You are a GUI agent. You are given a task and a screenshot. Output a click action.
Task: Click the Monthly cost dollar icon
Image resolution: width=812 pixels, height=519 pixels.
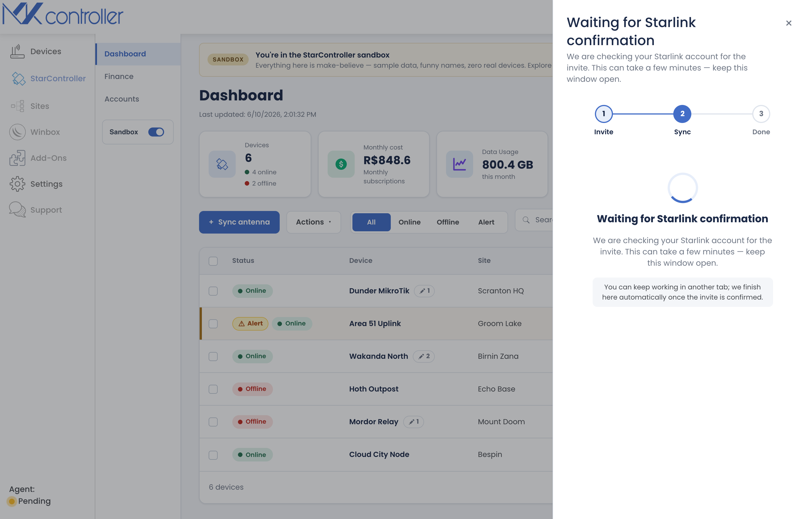click(x=341, y=164)
